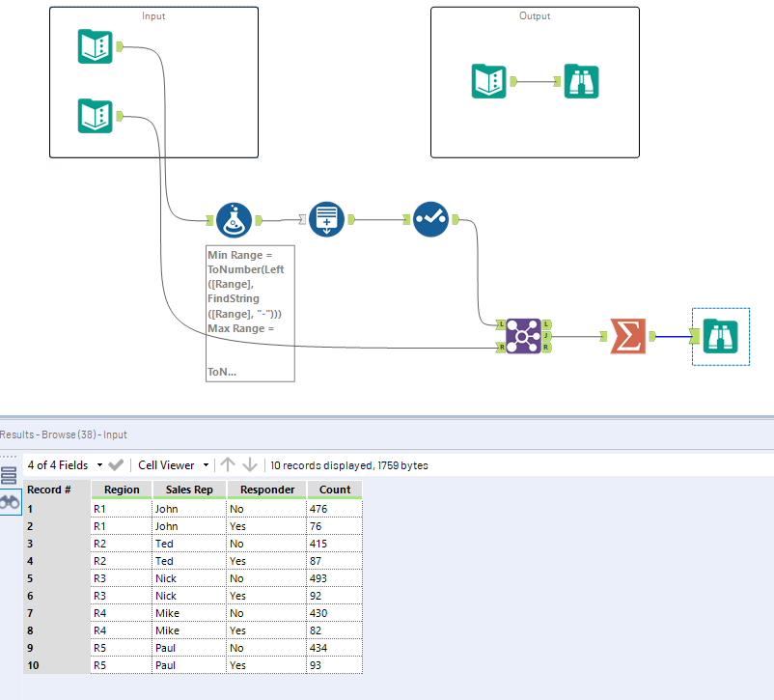Click the purple Join tool

(522, 336)
